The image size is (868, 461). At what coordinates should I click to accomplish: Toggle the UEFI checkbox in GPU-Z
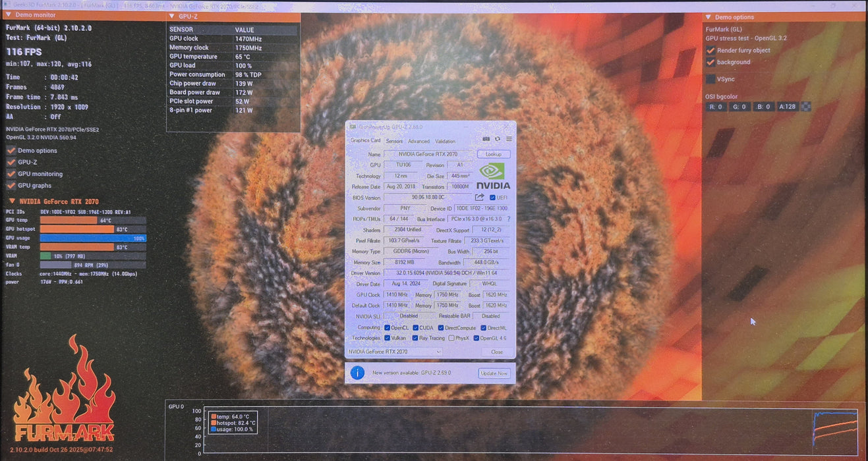492,198
